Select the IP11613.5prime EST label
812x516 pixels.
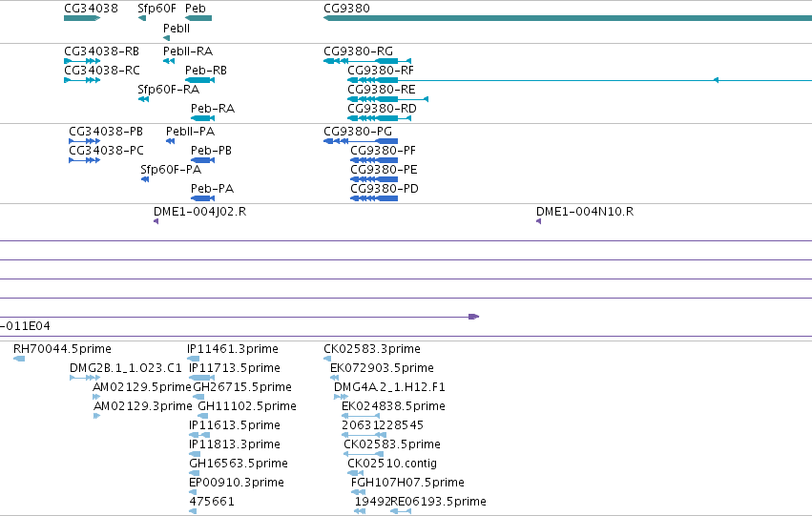(x=235, y=425)
